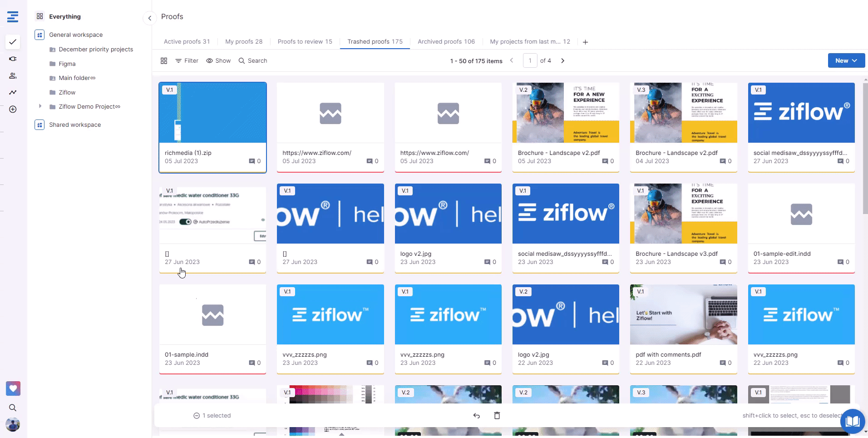The height and width of the screenshot is (438, 868).
Task: Open the help book icon
Action: click(852, 421)
